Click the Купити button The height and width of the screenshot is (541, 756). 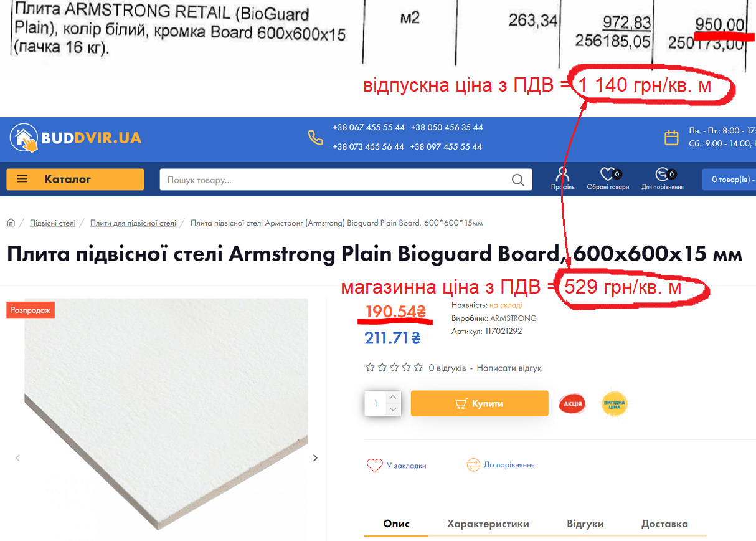tap(480, 403)
